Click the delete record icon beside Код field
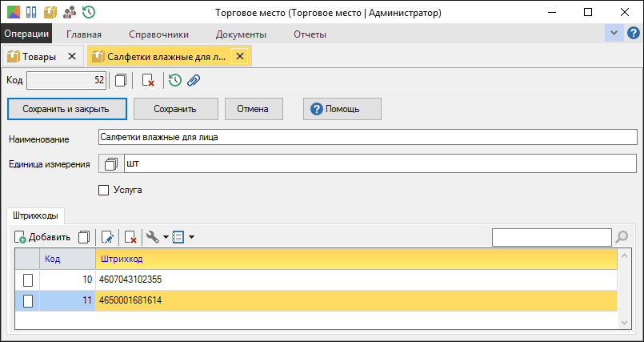Image resolution: width=644 pixels, height=342 pixels. (148, 81)
